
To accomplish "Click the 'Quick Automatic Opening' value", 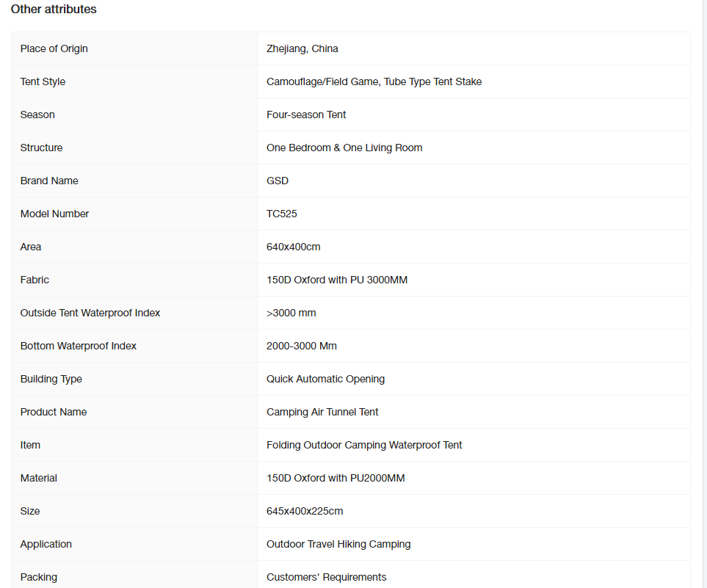I will click(x=325, y=379).
